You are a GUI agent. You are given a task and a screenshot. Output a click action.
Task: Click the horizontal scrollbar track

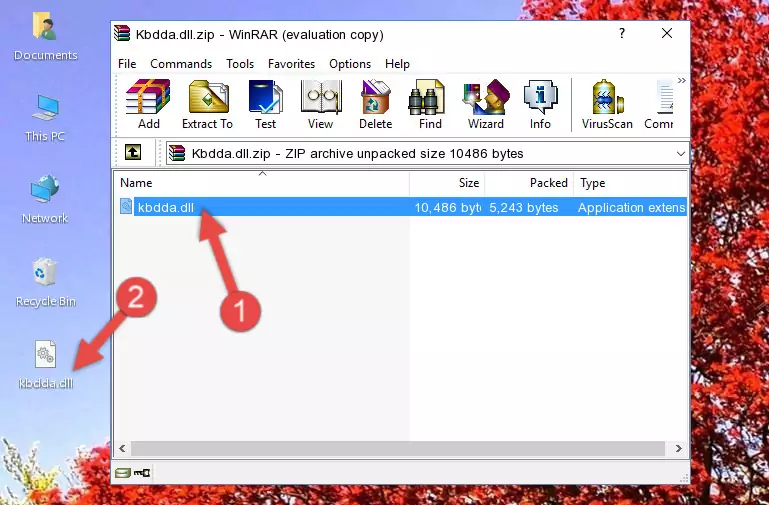pos(398,448)
